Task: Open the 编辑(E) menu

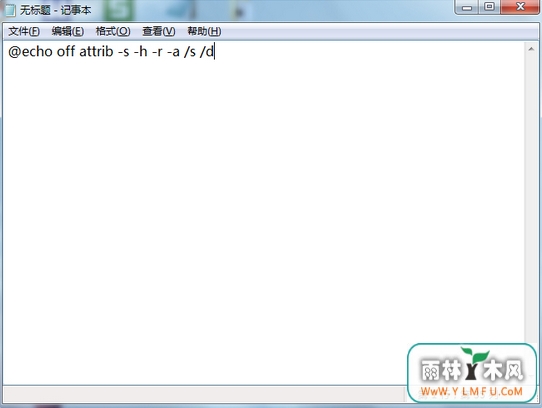Action: coord(67,31)
